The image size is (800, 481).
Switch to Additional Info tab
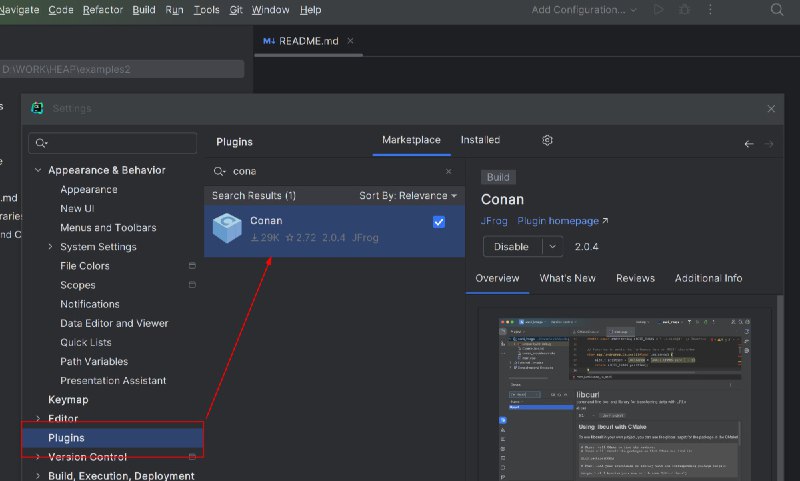708,279
